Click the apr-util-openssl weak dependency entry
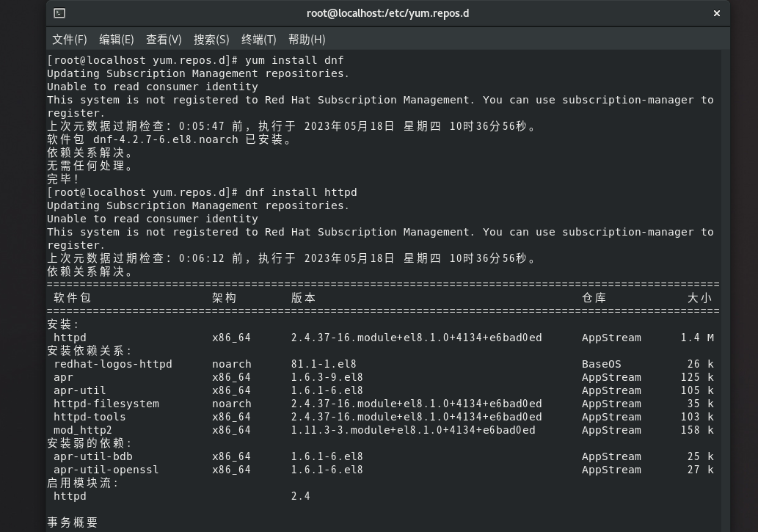This screenshot has height=532, width=758. 105,470
